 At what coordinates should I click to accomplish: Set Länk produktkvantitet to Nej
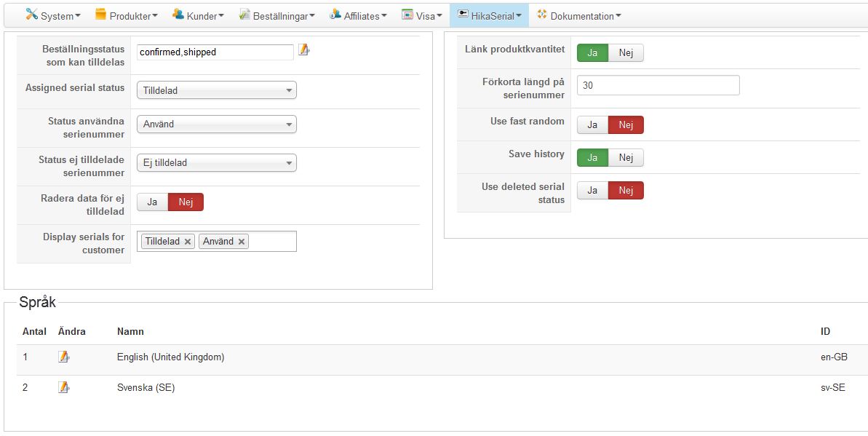626,52
